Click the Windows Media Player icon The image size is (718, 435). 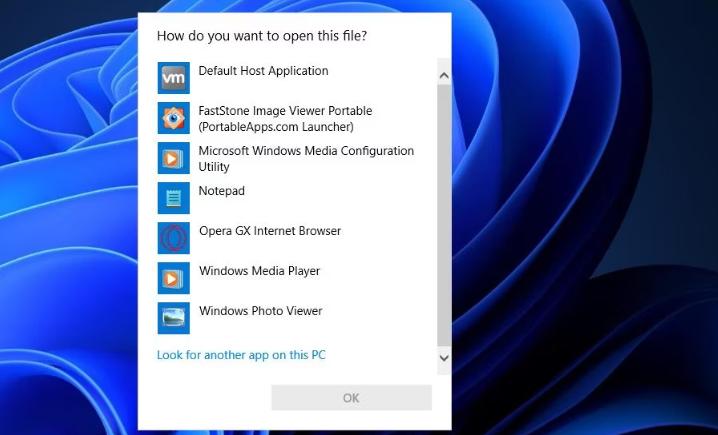pos(174,278)
